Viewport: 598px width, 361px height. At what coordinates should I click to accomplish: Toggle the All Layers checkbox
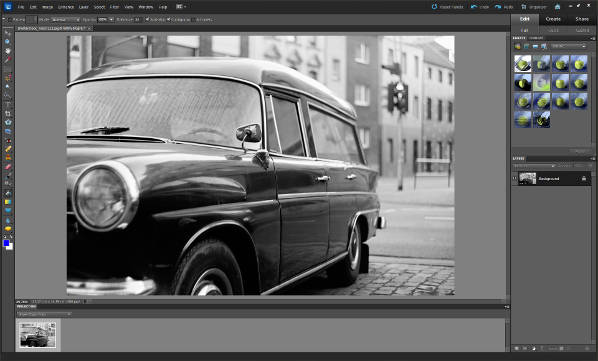[x=194, y=19]
